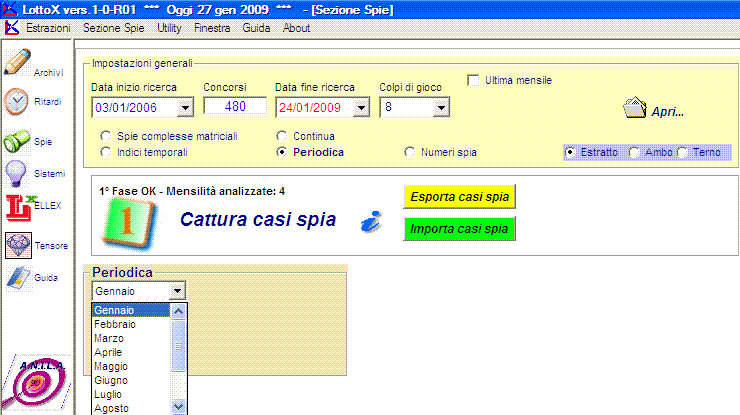Click the LottoX icon in the menu bar

(12, 28)
